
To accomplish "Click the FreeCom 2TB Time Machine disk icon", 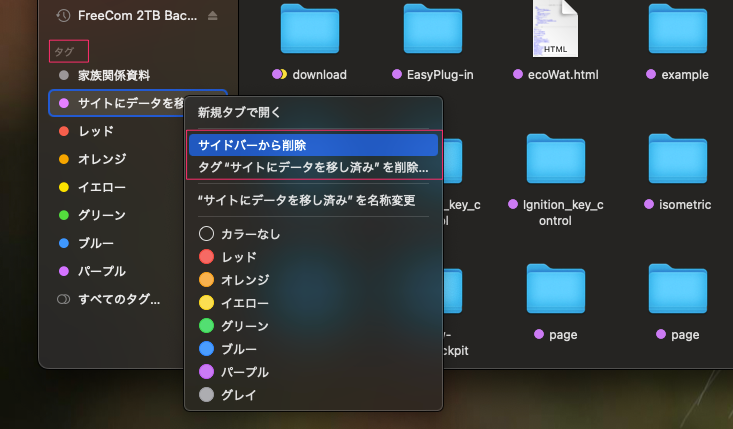I will coord(64,16).
